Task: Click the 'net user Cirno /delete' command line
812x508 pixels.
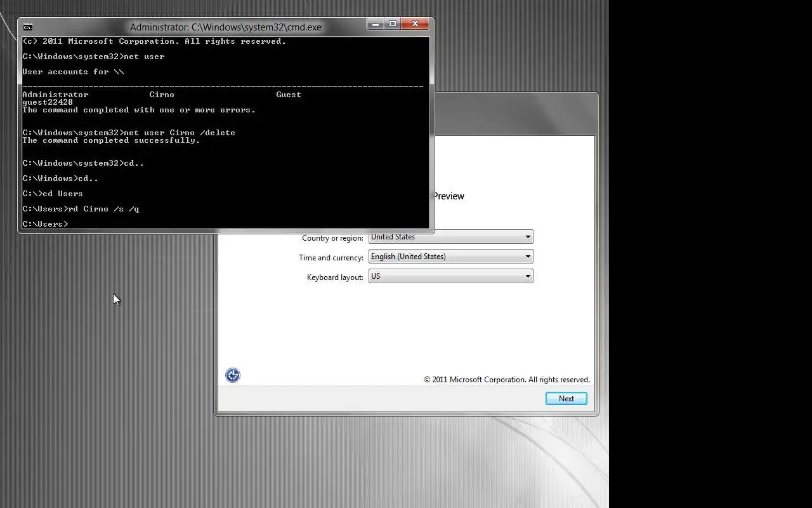Action: point(129,133)
